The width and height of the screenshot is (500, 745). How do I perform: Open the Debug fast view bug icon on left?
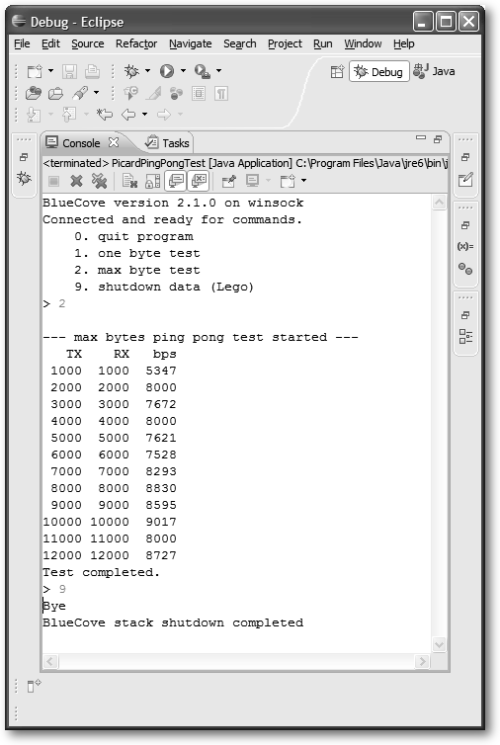pyautogui.click(x=24, y=179)
